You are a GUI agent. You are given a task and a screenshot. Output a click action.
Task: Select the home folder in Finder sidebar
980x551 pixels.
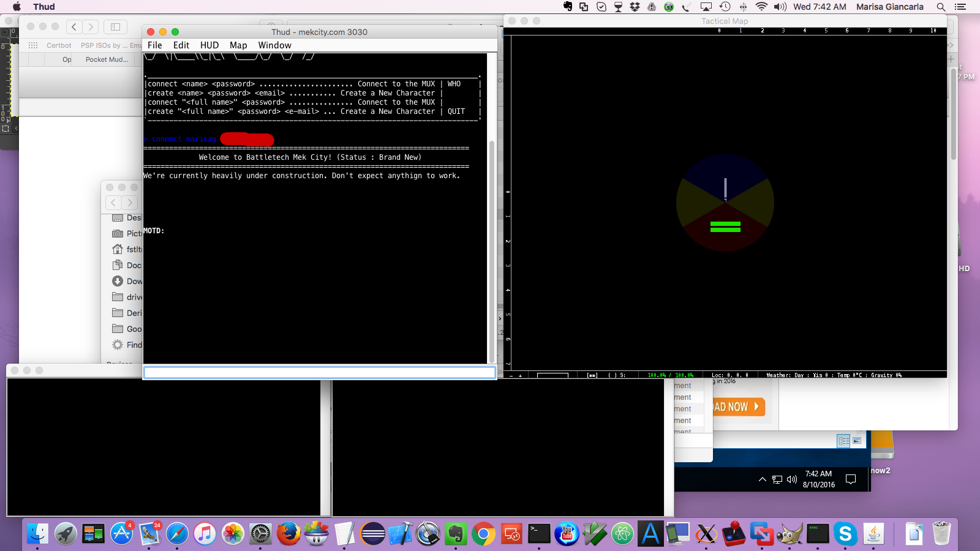coord(127,249)
